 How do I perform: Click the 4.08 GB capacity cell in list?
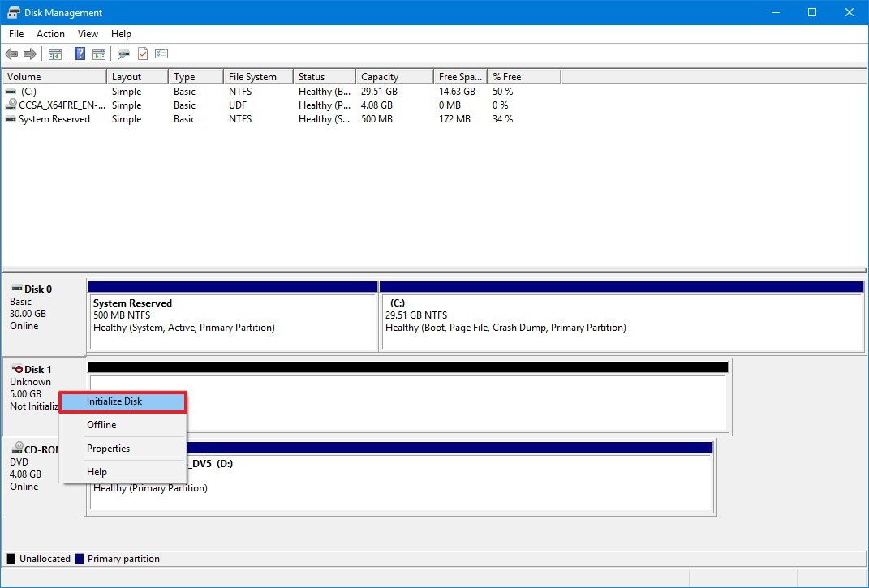[x=376, y=105]
